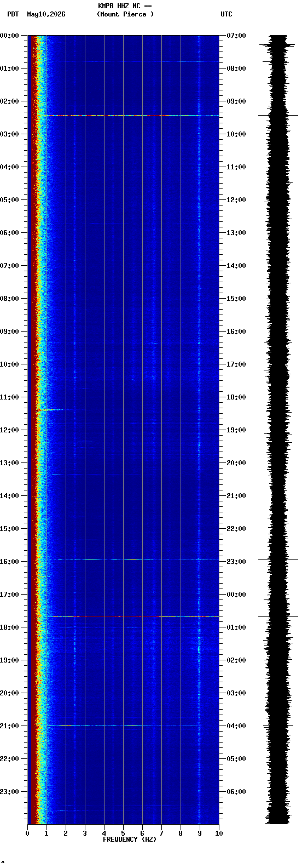This screenshot has height=868, width=302.
Task: Click "02:00" on the UTC time axis
Action: click(x=236, y=660)
